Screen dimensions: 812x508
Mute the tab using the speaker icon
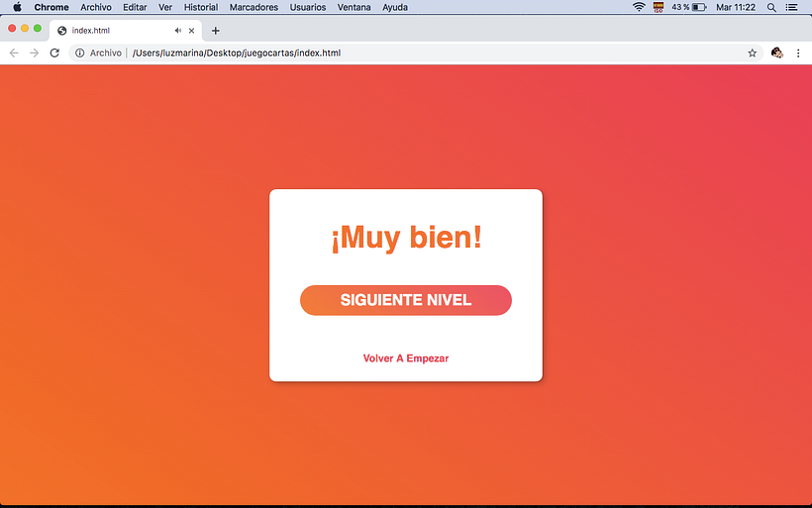coord(177,31)
